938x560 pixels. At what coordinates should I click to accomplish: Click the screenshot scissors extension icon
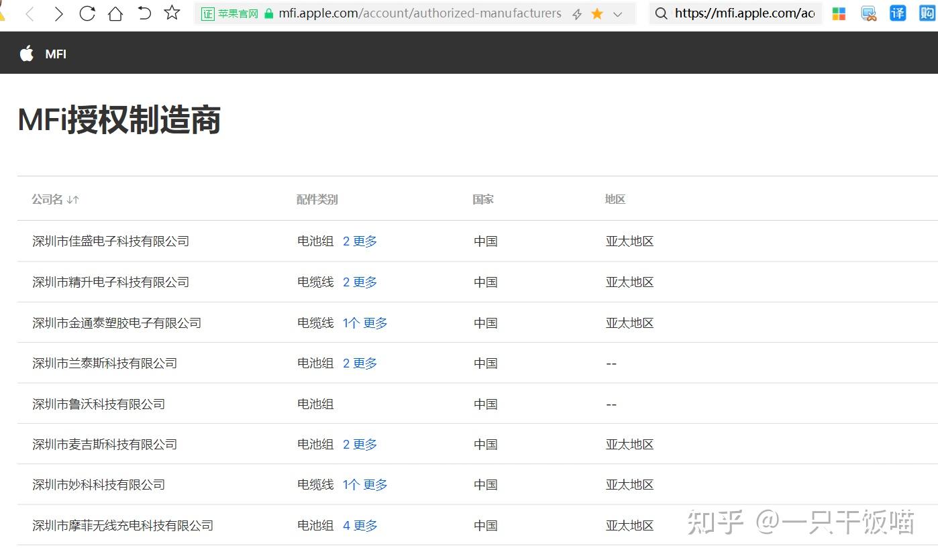pos(868,13)
